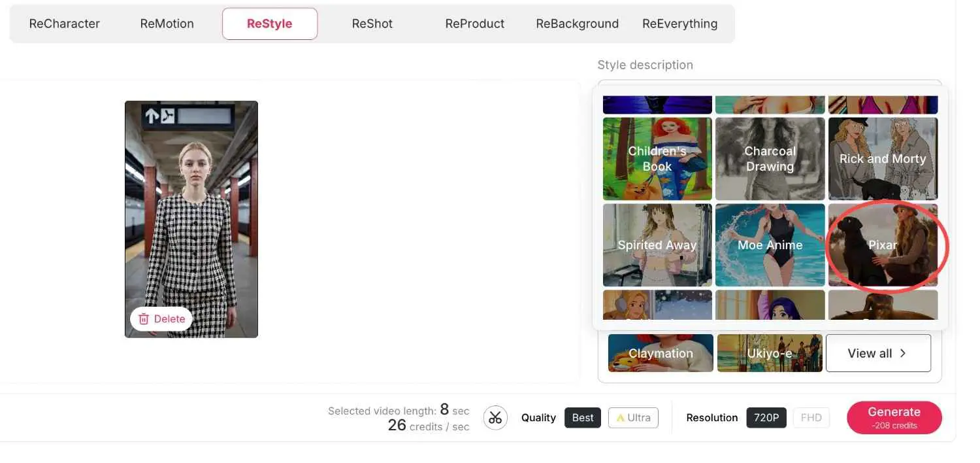The height and width of the screenshot is (463, 980).
Task: Delete the uploaded subway photo
Action: tap(161, 318)
